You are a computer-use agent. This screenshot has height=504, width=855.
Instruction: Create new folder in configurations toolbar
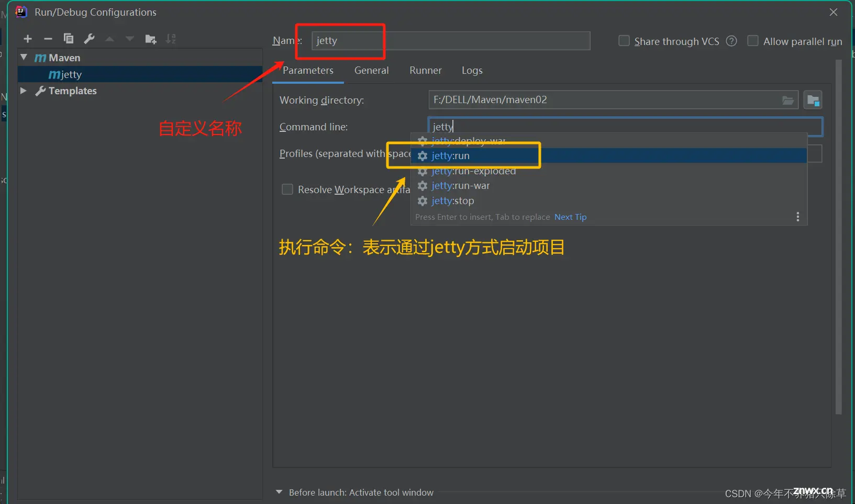[151, 39]
